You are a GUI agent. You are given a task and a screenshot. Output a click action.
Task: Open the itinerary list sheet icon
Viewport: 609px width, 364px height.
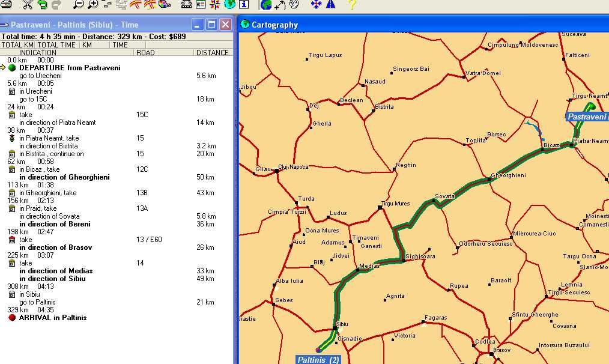pyautogui.click(x=201, y=4)
